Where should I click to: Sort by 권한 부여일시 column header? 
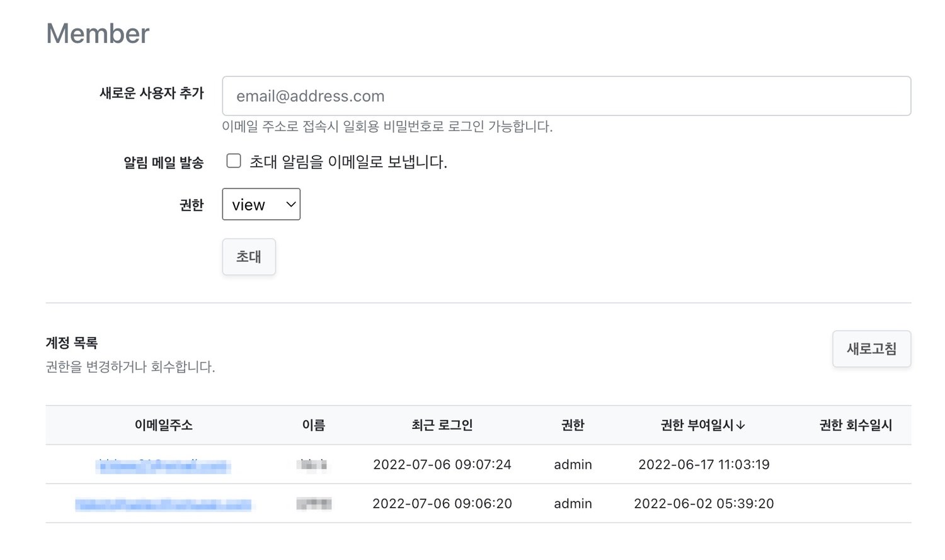pos(697,425)
